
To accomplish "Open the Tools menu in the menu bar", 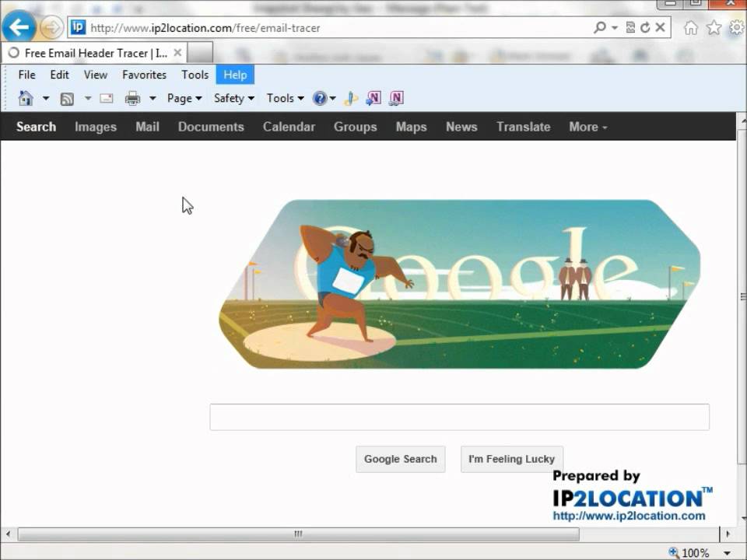I will (x=195, y=75).
